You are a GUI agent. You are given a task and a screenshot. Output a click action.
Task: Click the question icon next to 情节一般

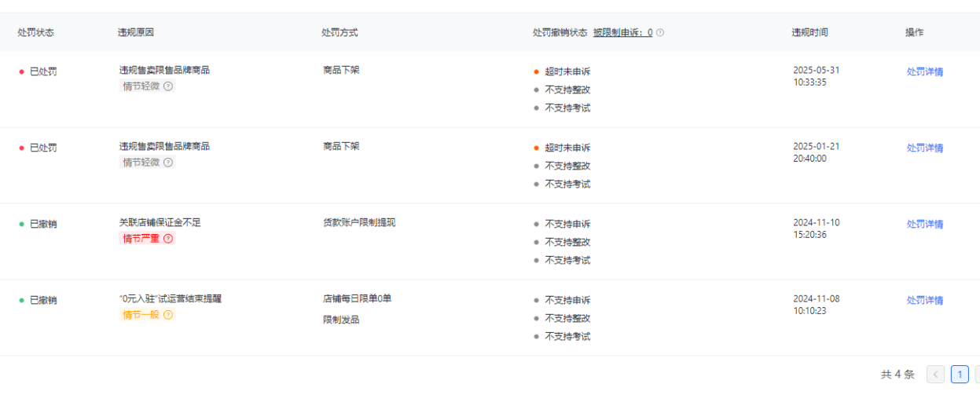[x=168, y=315]
